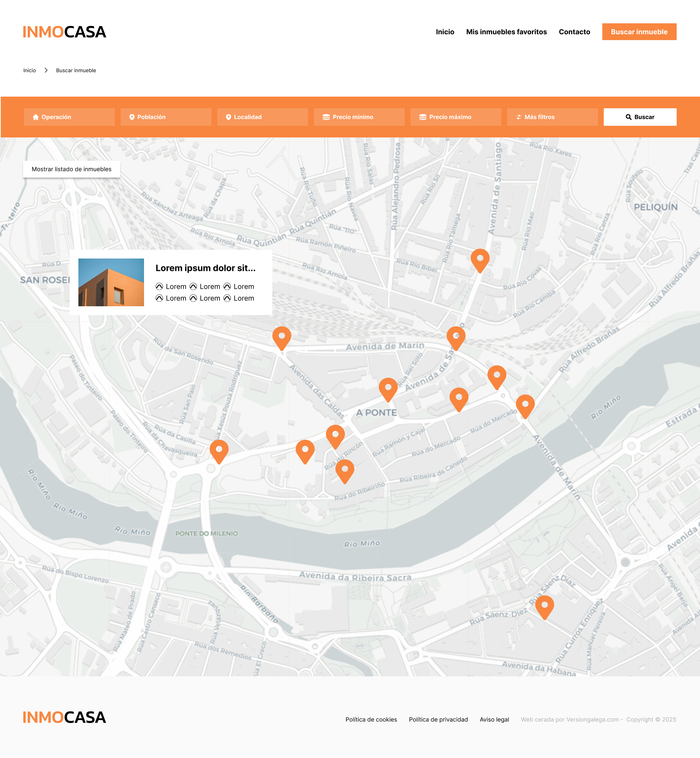This screenshot has width=700, height=758.
Task: Expand the Más filtros options
Action: (x=552, y=117)
